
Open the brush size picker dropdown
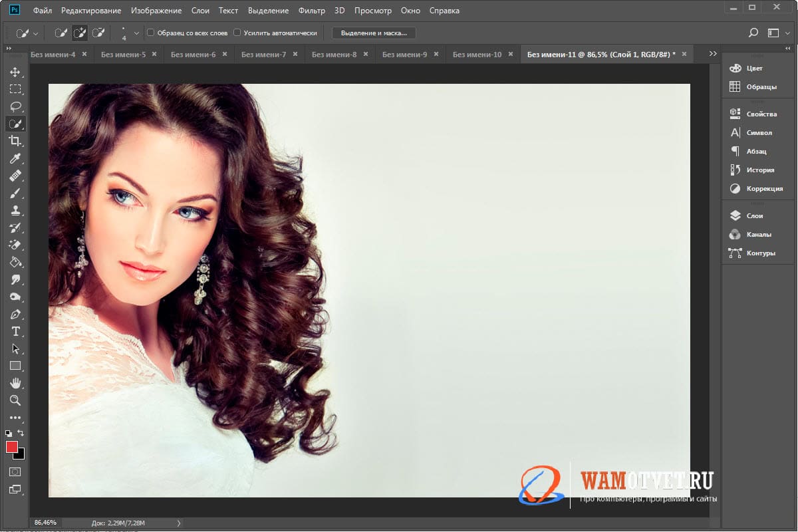click(x=137, y=33)
